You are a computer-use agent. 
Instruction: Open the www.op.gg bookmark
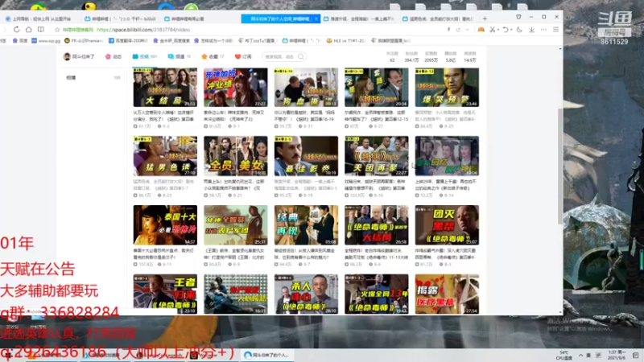(x=46, y=41)
